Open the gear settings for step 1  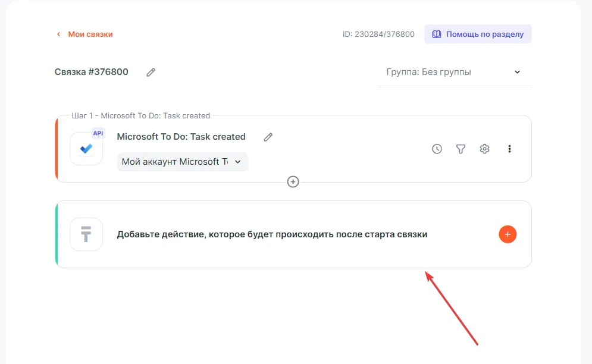coord(484,149)
